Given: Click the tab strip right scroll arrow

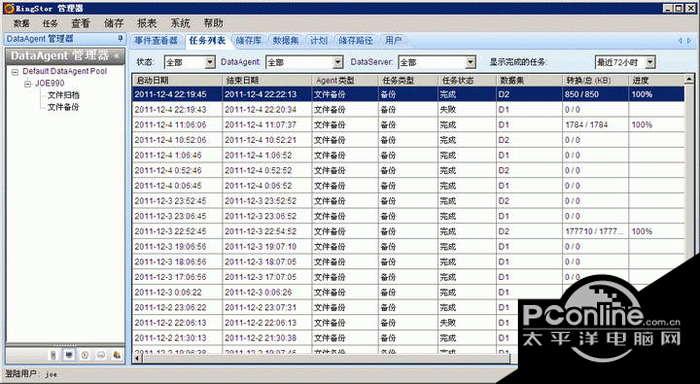Looking at the screenshot, I should click(x=690, y=41).
